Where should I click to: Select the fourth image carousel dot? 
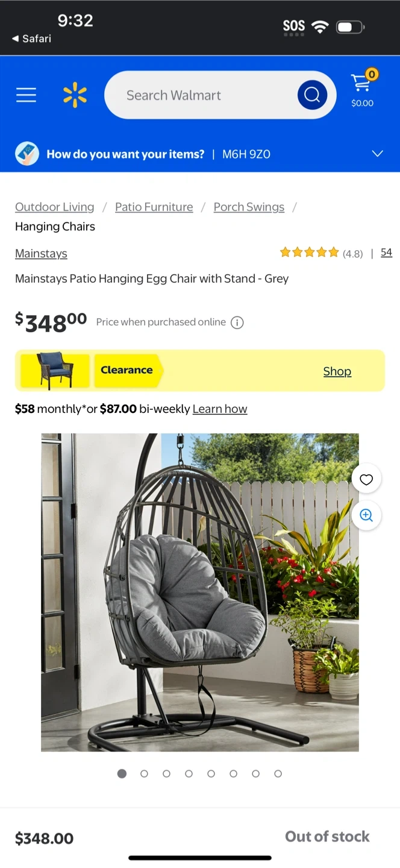[x=189, y=774]
